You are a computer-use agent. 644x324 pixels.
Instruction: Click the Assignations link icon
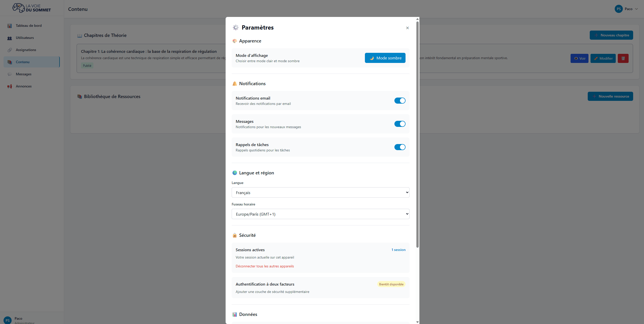[10, 50]
